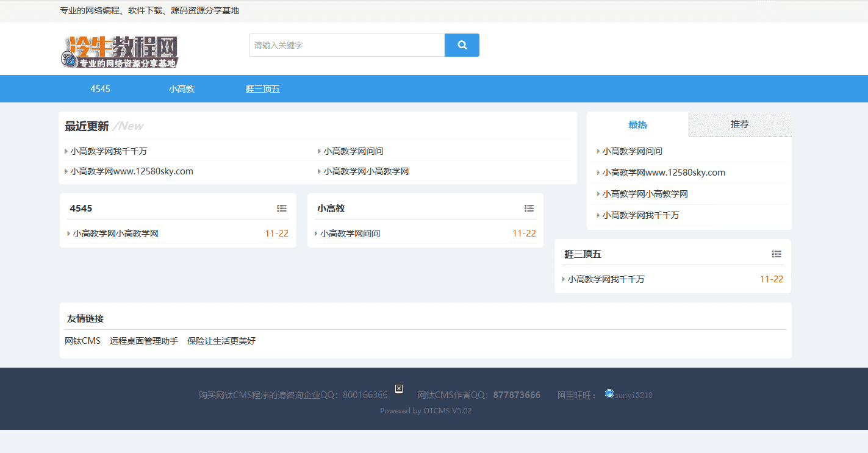
Task: Open the list icon in 4545 section
Action: click(x=282, y=209)
